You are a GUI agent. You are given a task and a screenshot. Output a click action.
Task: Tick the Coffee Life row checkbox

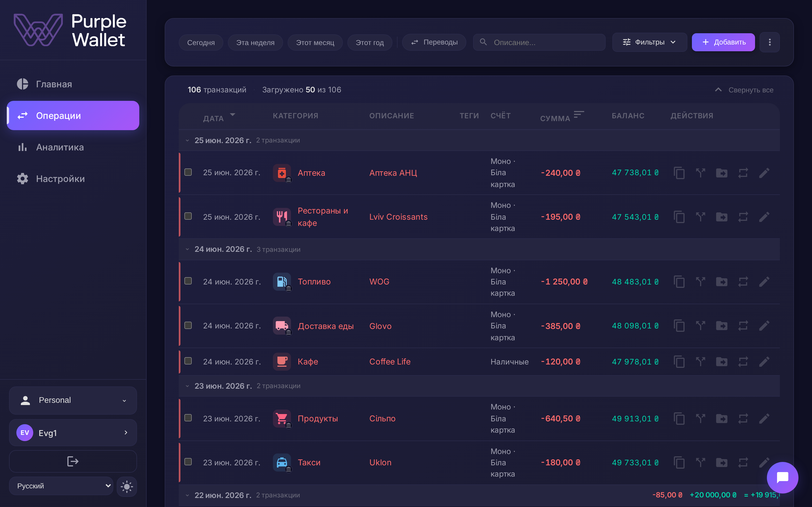[x=188, y=361]
